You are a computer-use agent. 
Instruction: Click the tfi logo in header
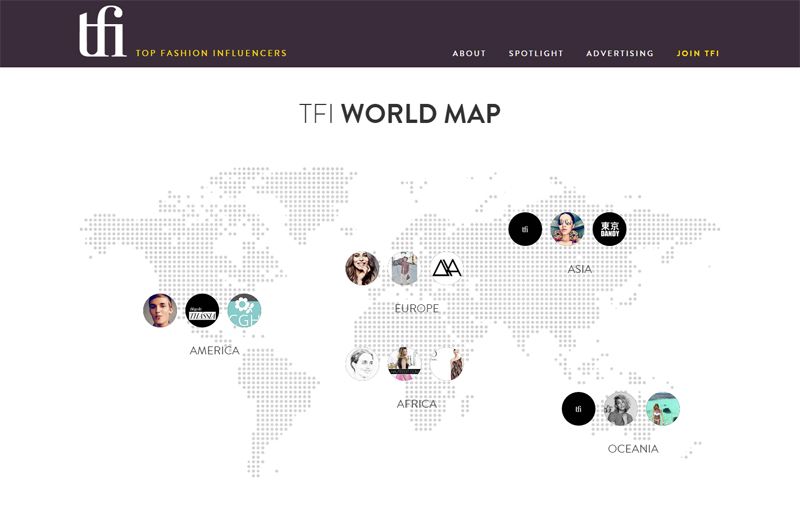click(102, 32)
